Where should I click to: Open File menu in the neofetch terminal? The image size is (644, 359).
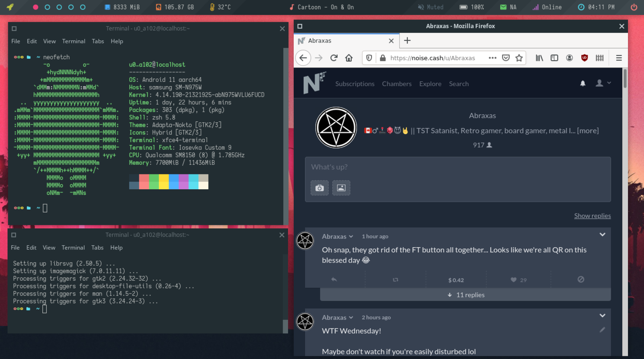pyautogui.click(x=16, y=41)
